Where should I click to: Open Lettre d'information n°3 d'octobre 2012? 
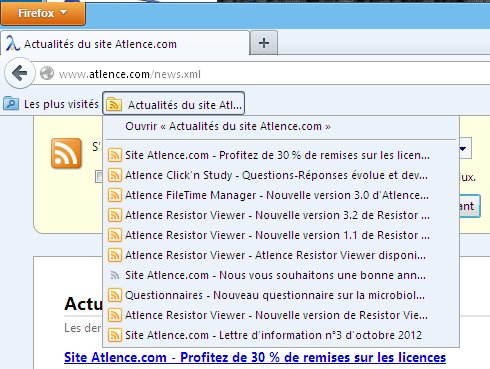tap(281, 335)
